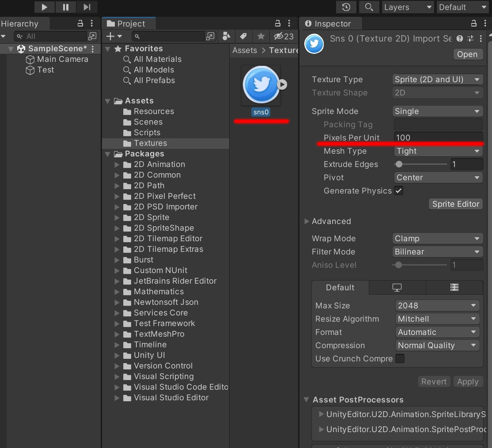The width and height of the screenshot is (492, 448).
Task: Start Play mode with the play button
Action: point(44,7)
